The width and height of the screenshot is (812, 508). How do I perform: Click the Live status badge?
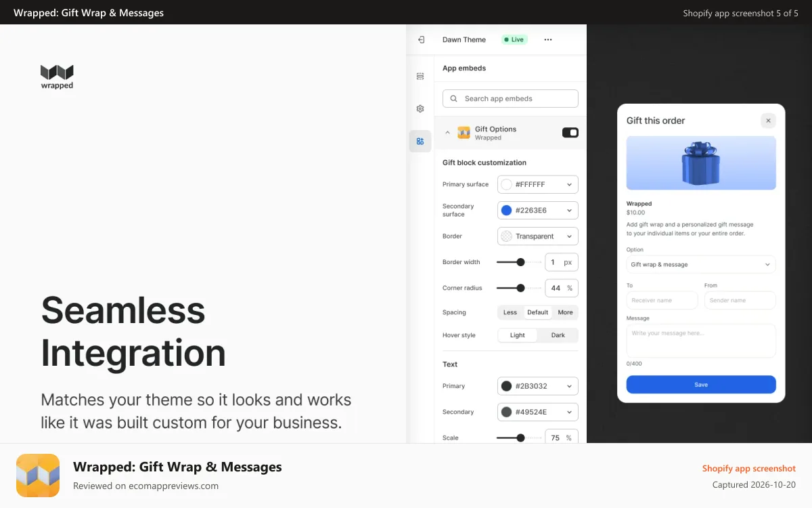[x=514, y=40]
